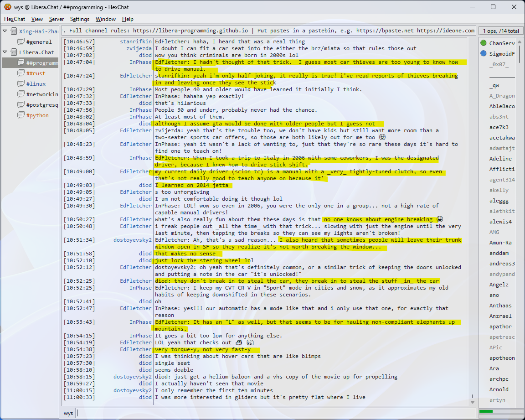Image resolution: width=525 pixels, height=420 pixels.
Task: Click the HexChat app icon in title bar
Action: [7, 7]
